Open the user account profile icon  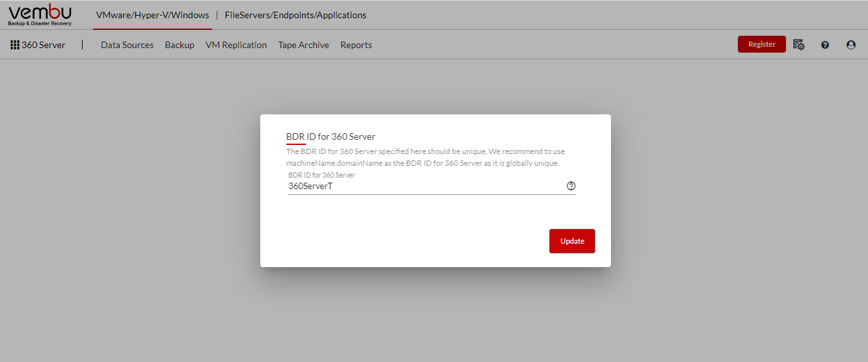(851, 45)
